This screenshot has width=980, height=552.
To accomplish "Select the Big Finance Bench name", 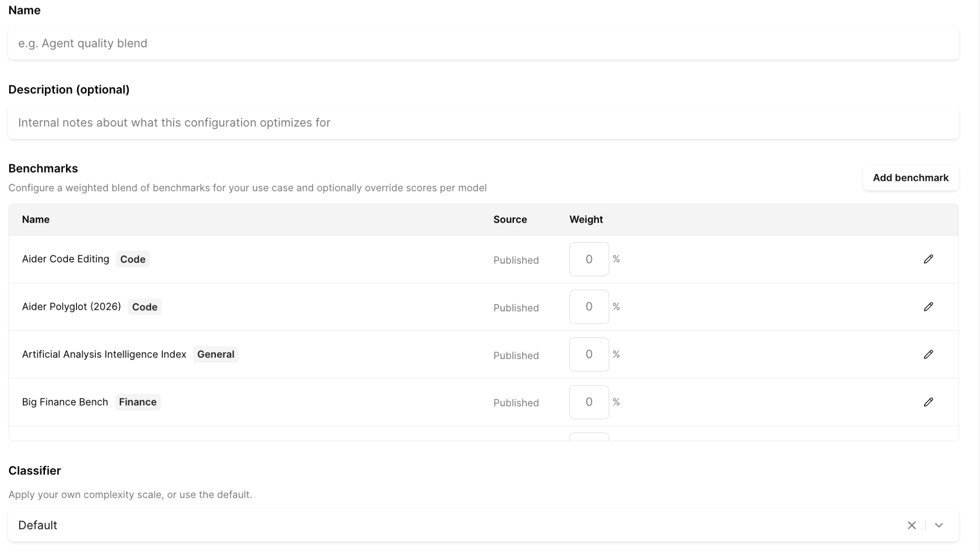I will point(65,402).
